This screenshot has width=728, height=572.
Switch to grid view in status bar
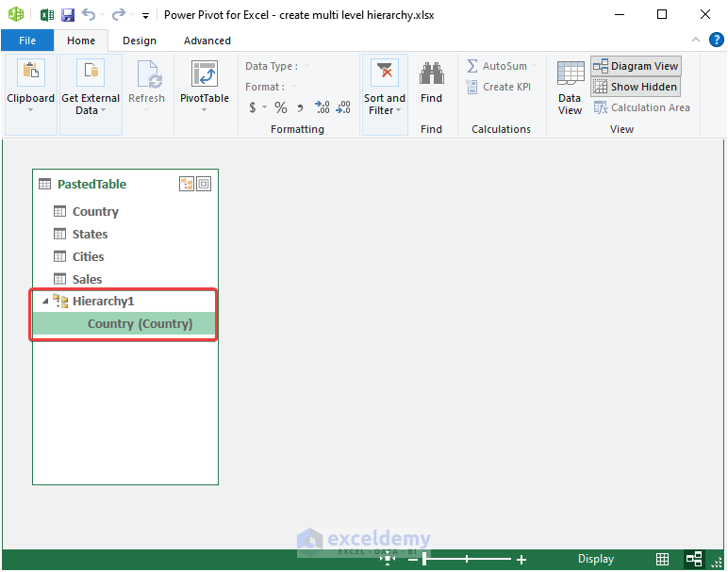(x=663, y=559)
